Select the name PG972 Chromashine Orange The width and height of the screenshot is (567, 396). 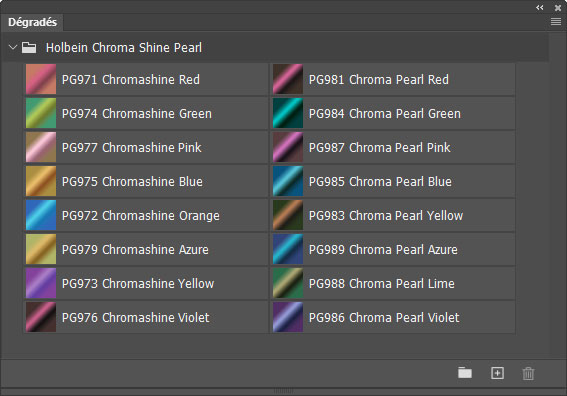[141, 216]
